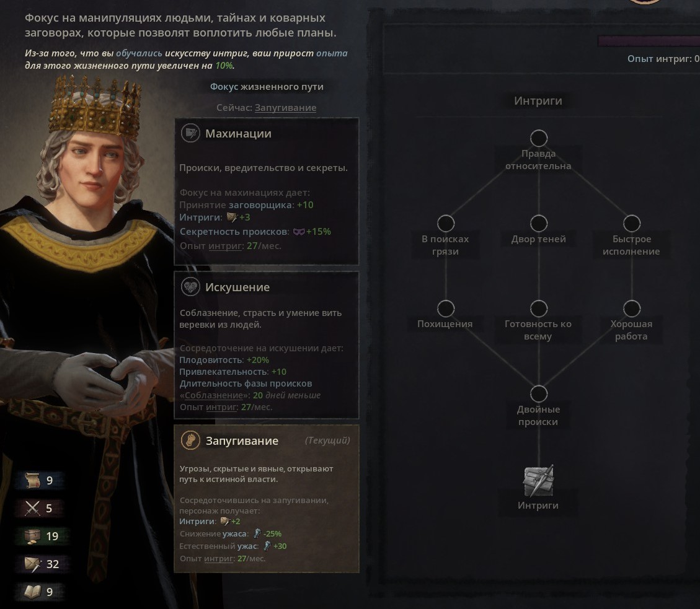Click the stewardship chest skill icon

click(33, 536)
